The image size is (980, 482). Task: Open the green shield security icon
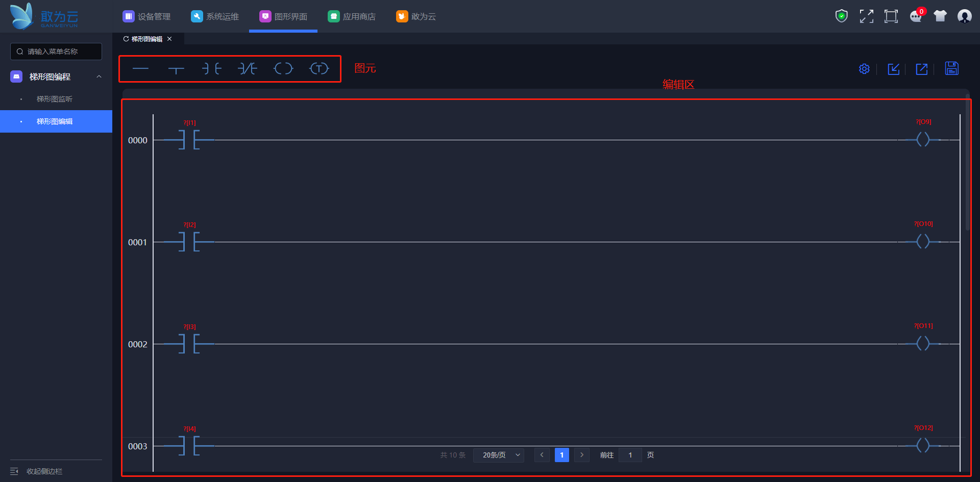point(842,16)
